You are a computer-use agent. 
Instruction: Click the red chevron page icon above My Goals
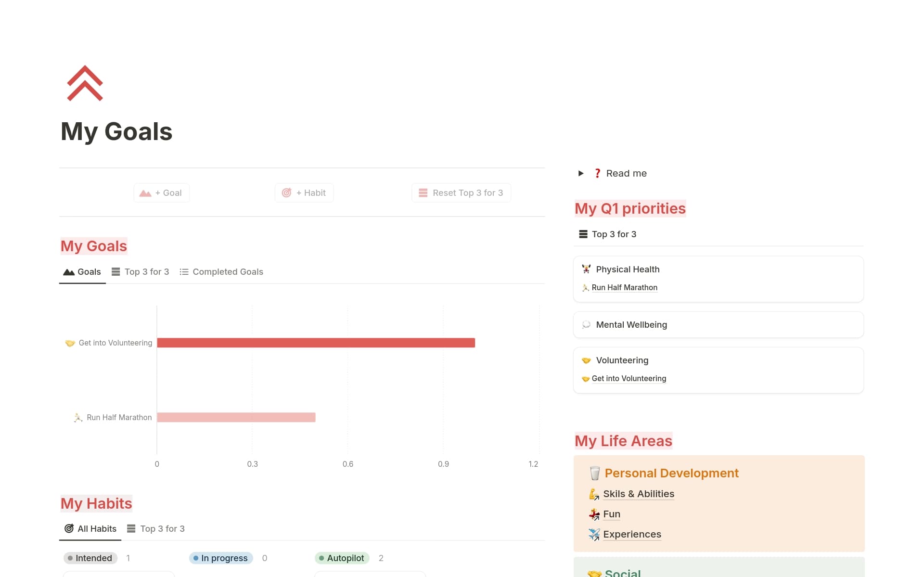pos(85,84)
